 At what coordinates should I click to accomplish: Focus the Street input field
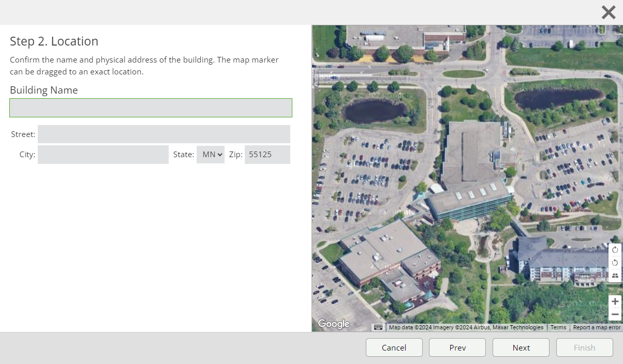tap(164, 134)
